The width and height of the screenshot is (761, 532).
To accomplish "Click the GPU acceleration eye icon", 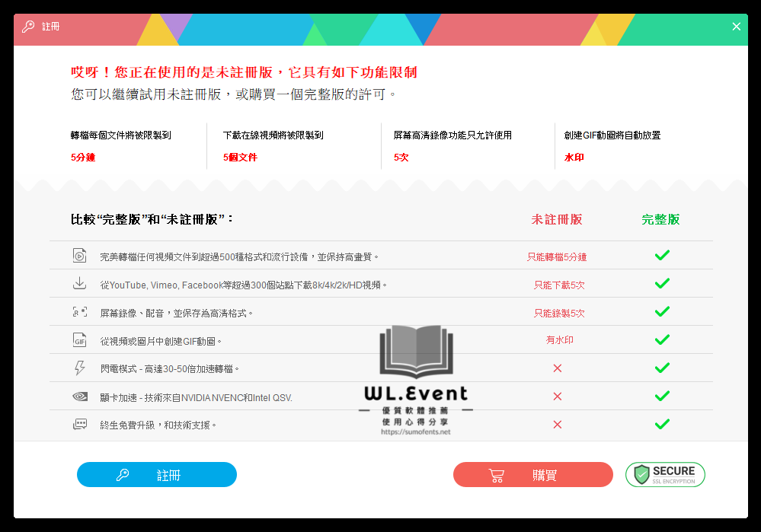I will tap(79, 397).
